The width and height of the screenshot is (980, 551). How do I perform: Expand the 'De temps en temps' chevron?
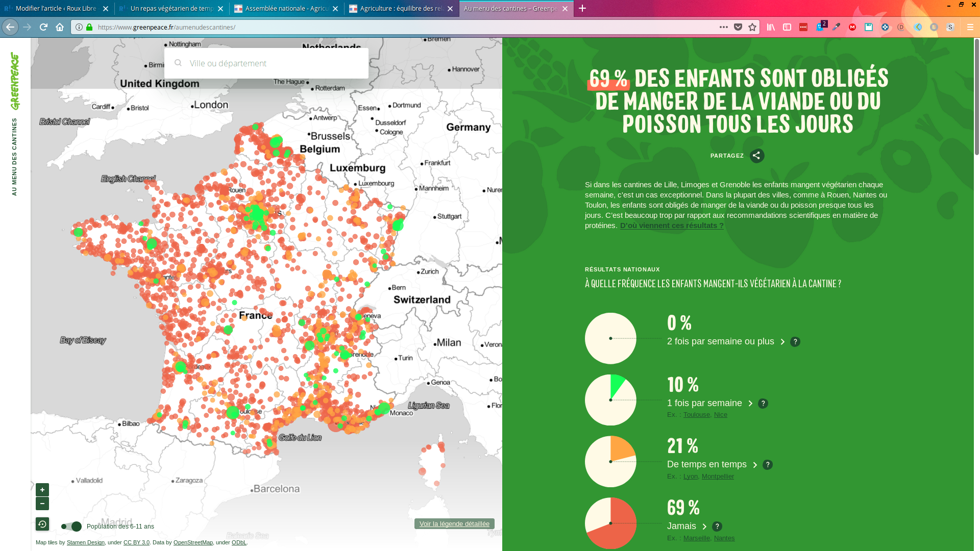pyautogui.click(x=755, y=465)
